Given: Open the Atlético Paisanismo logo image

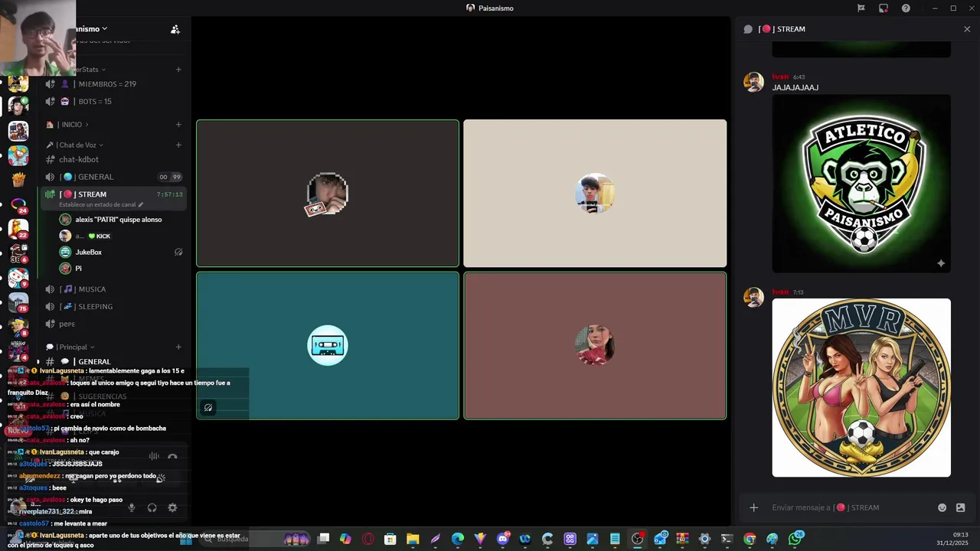Looking at the screenshot, I should click(861, 184).
